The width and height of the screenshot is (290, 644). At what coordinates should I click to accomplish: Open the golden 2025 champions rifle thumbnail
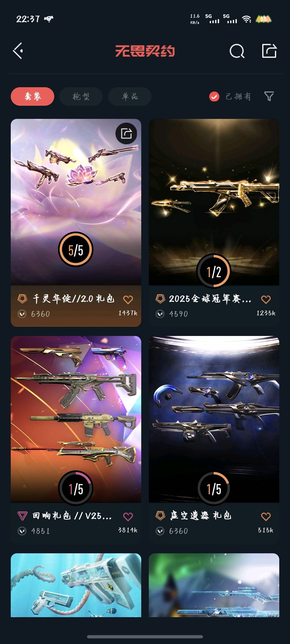coord(214,202)
